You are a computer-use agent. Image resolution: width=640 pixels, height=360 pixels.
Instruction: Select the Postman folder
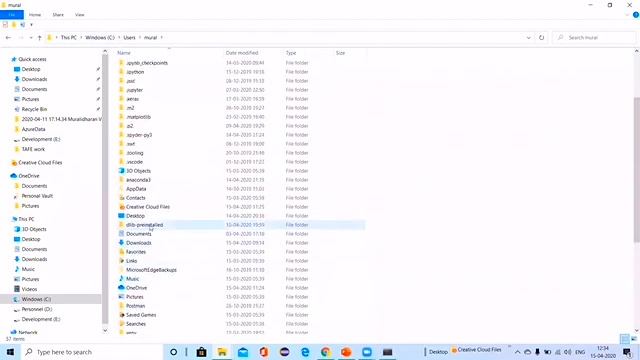(136, 306)
